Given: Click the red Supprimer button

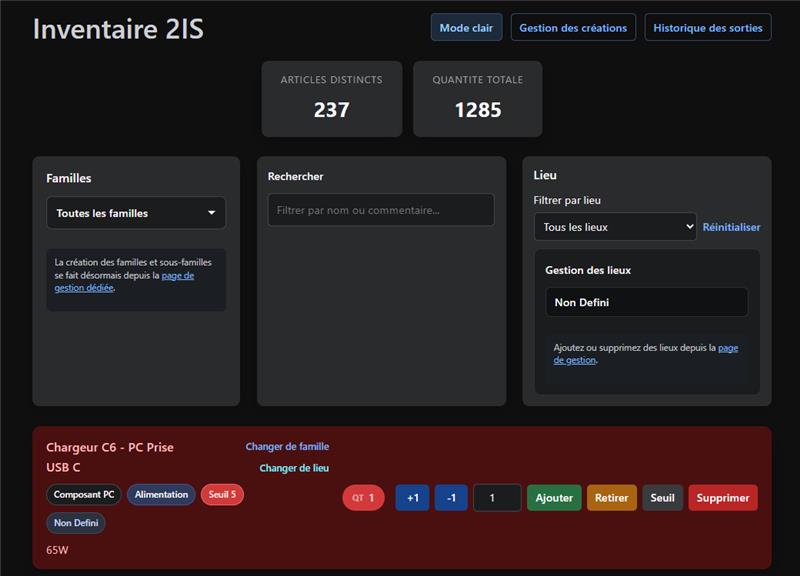Looking at the screenshot, I should (x=722, y=498).
